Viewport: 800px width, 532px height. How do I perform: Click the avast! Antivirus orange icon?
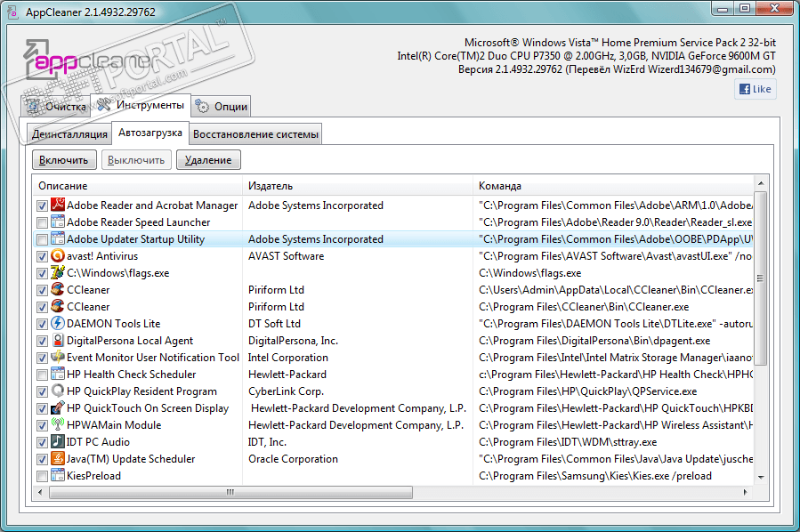pos(58,255)
